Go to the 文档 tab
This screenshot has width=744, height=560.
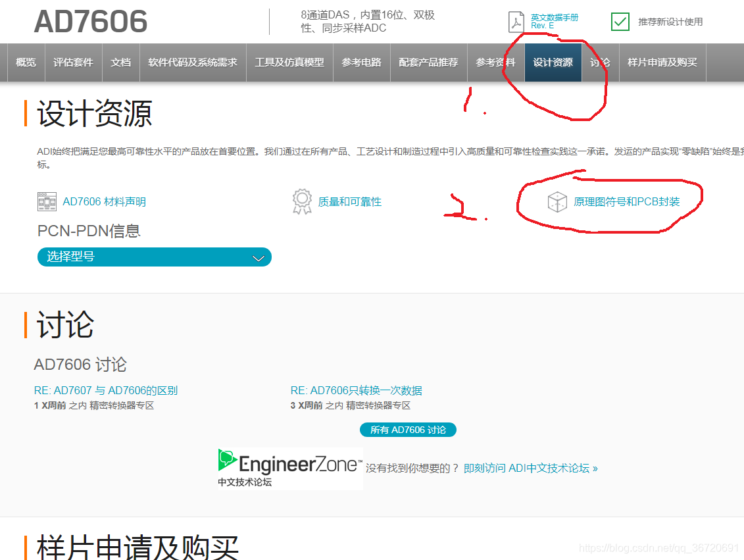coord(121,62)
